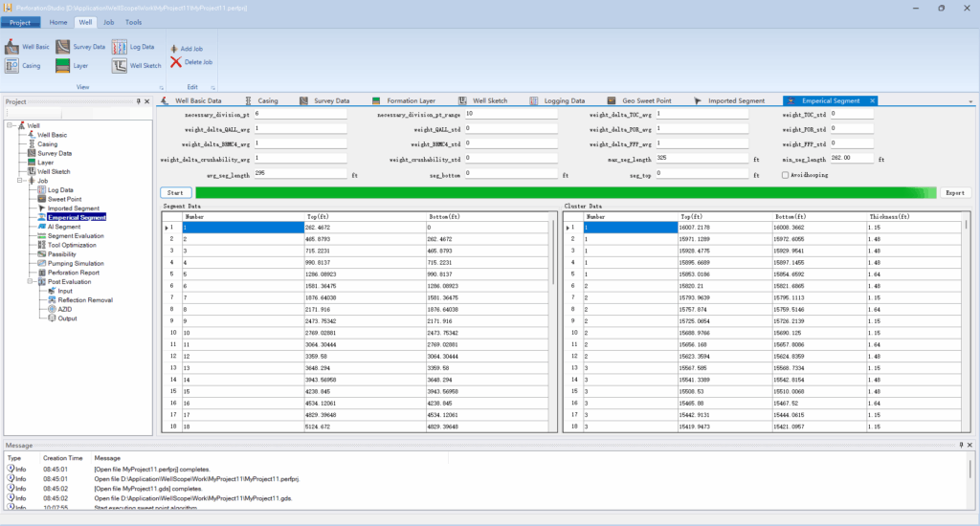Select Pumping Simulation tree node
Viewport: 980px width, 526px height.
76,264
